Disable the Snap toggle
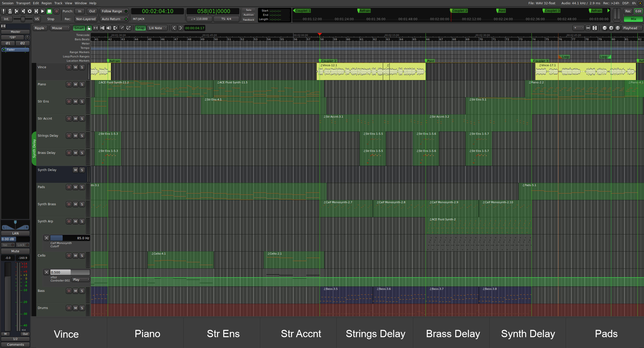 (140, 28)
